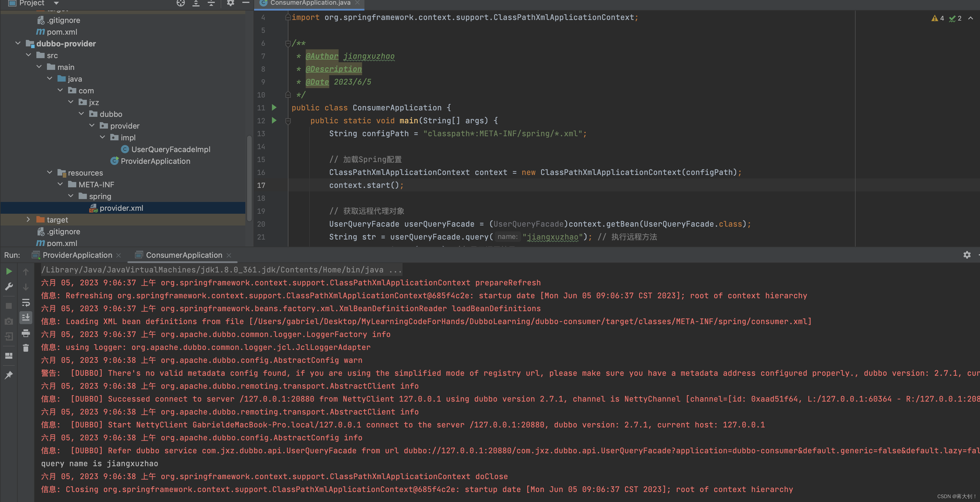Run class ConsumerApplication from line 11 gutter
Image resolution: width=980 pixels, height=502 pixels.
pos(274,108)
